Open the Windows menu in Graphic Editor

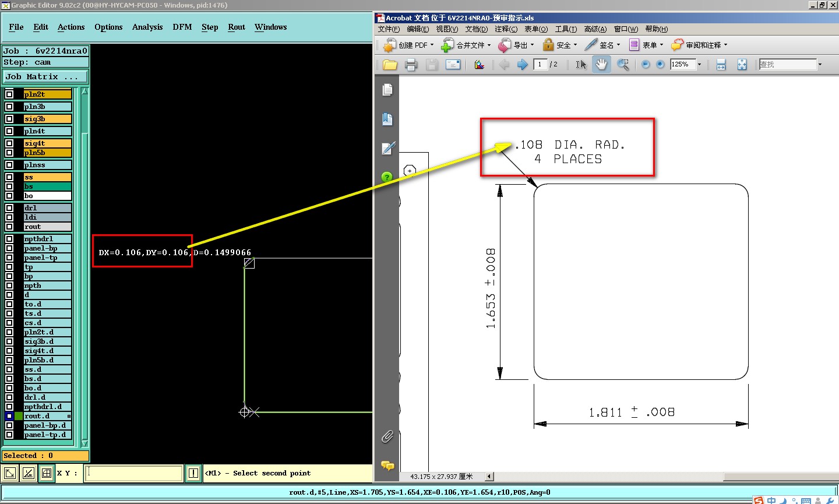271,27
